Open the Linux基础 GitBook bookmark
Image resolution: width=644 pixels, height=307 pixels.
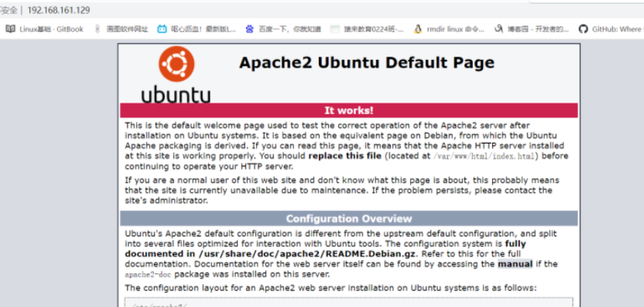tap(44, 29)
